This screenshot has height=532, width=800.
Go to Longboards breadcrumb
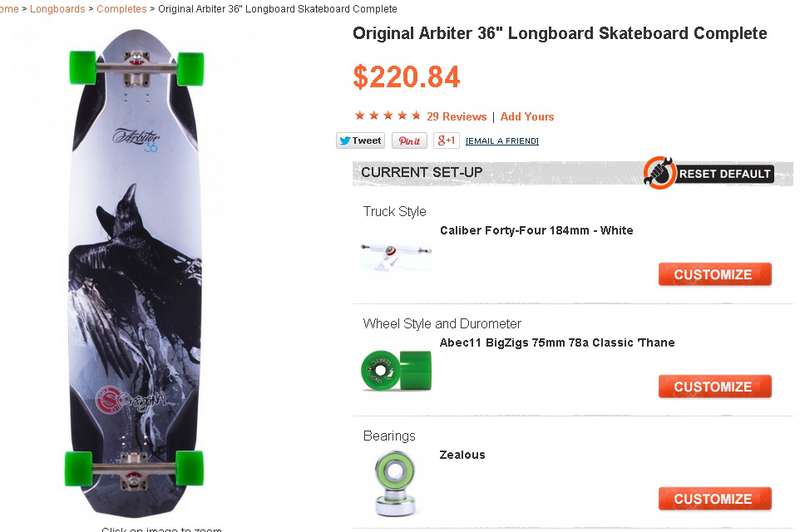(x=58, y=9)
